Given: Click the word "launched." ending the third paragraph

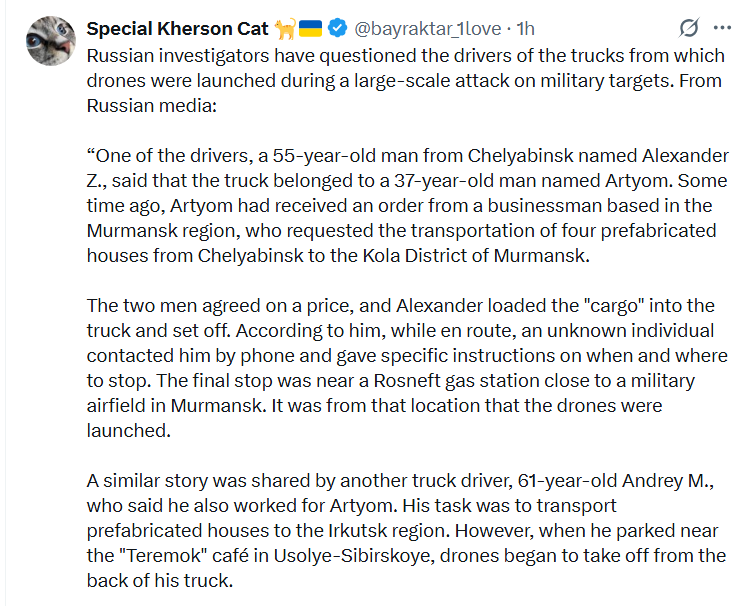Looking at the screenshot, I should click(x=129, y=431).
